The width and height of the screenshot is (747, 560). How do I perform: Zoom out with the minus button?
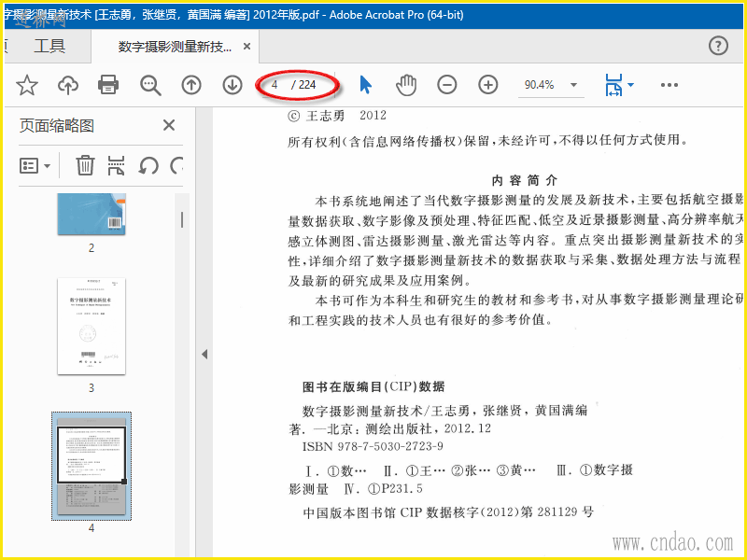(x=447, y=85)
